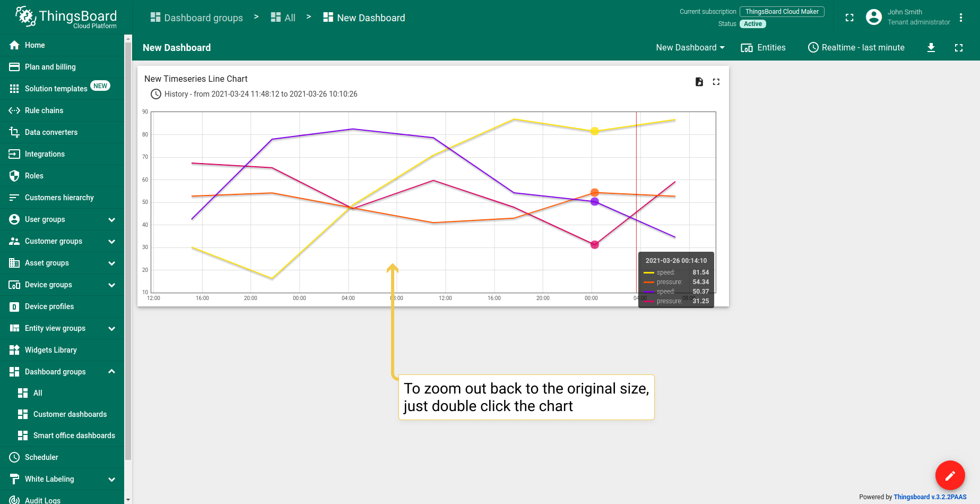Open Solution templates page
The height and width of the screenshot is (504, 980).
[62, 89]
